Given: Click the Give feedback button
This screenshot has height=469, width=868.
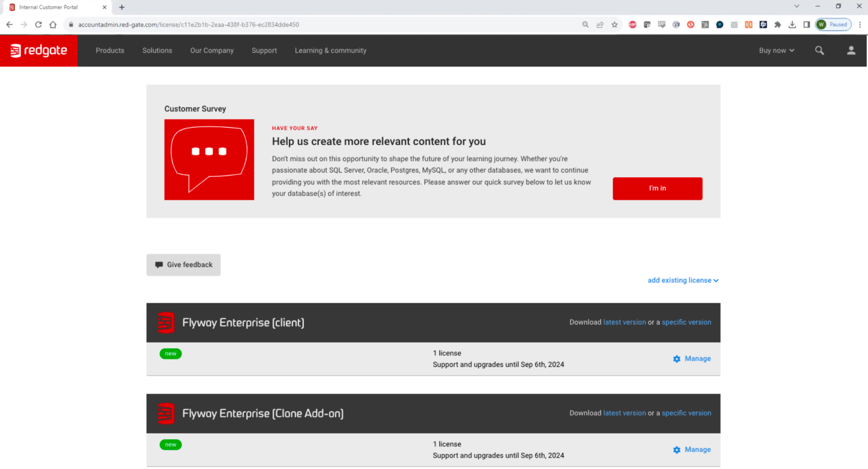Looking at the screenshot, I should 183,265.
